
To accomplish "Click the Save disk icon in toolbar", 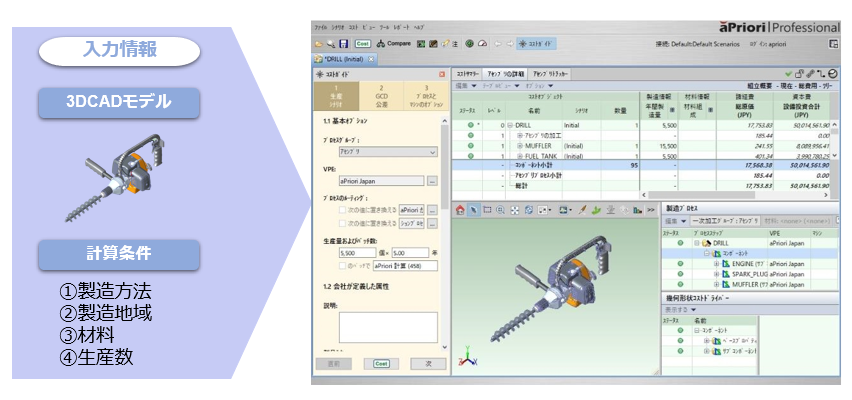I will pos(344,44).
